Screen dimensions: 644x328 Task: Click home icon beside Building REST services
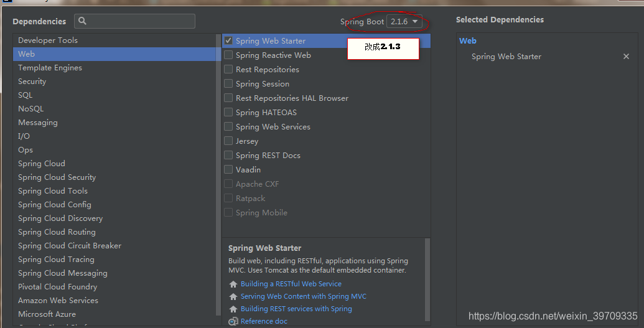(x=233, y=309)
